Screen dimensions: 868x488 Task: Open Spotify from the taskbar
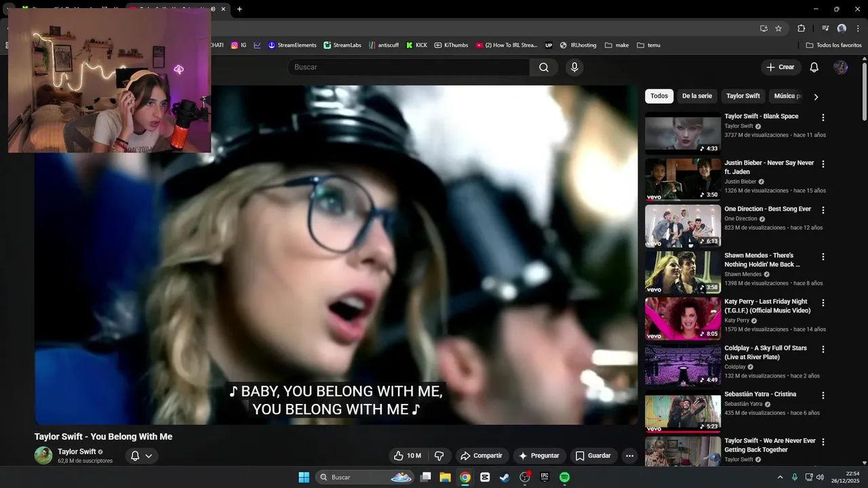tap(564, 477)
